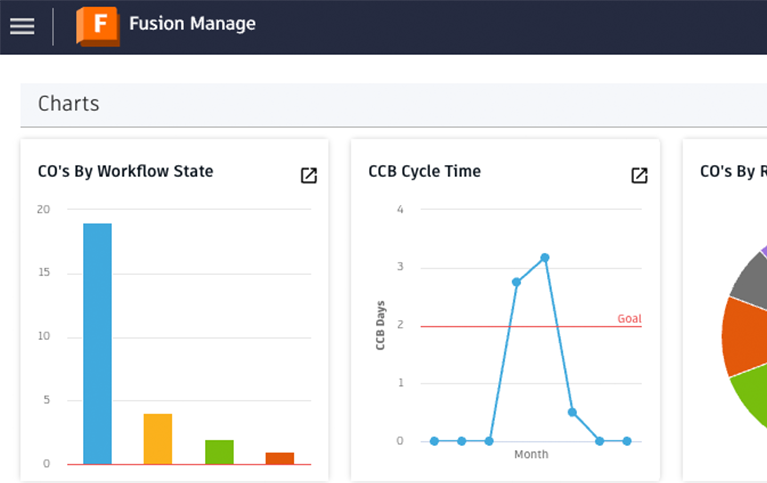Click the orange Fusion 'F' logo

tap(97, 26)
